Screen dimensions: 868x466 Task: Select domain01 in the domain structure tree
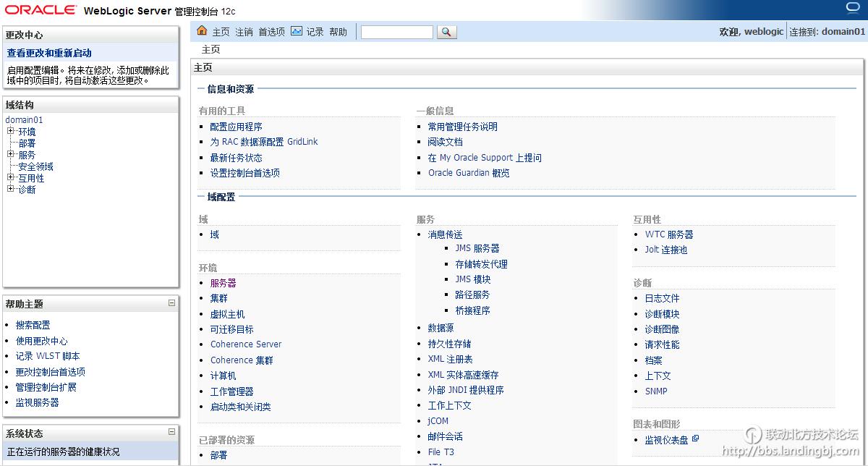click(x=24, y=119)
